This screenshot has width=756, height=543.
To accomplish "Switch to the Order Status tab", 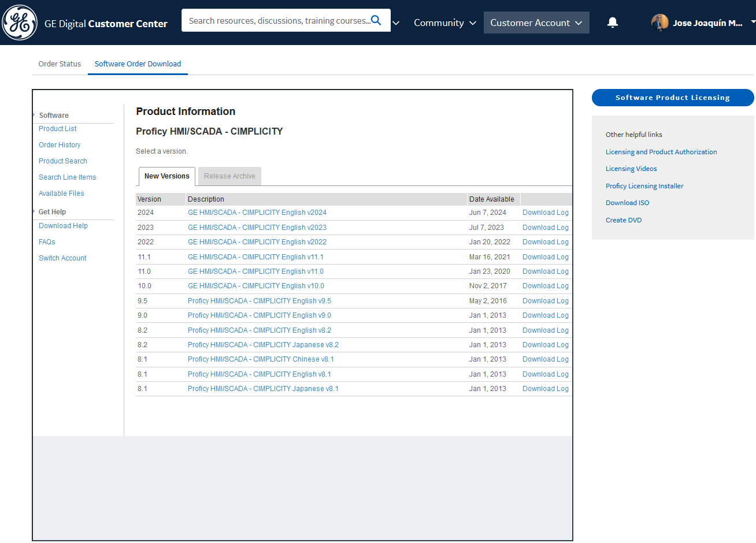I will [60, 64].
